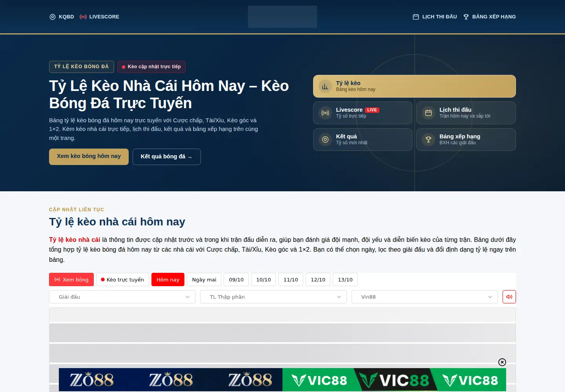Click the Bảng xếp hạng card trophy icon
Image resolution: width=565 pixels, height=392 pixels.
tap(428, 140)
